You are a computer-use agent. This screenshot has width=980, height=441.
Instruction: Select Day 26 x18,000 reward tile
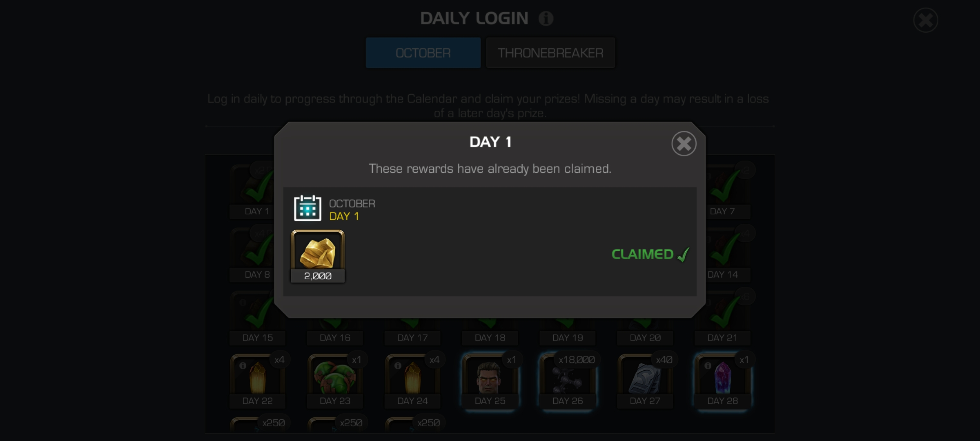point(568,380)
